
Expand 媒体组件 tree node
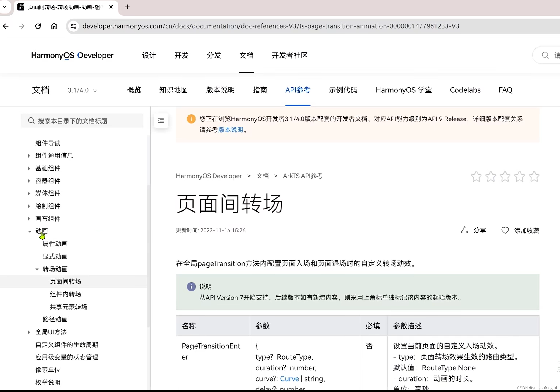point(29,193)
